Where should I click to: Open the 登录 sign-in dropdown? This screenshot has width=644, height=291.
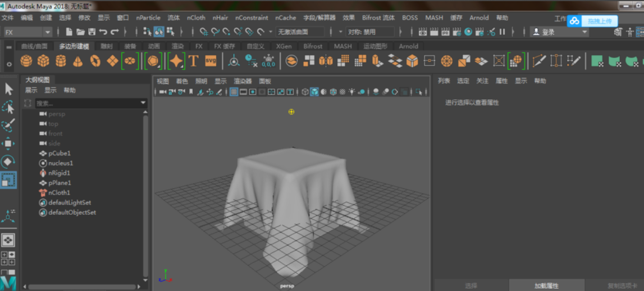point(559,32)
